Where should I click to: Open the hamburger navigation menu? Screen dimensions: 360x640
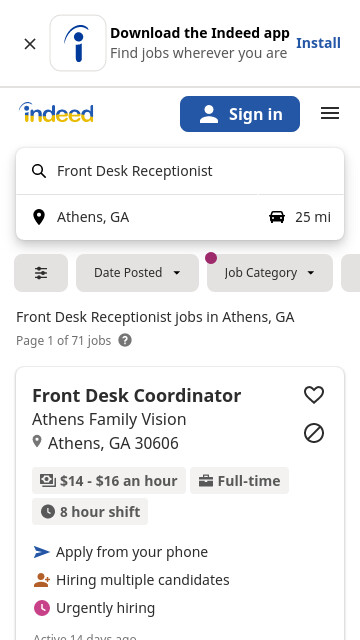click(x=330, y=113)
